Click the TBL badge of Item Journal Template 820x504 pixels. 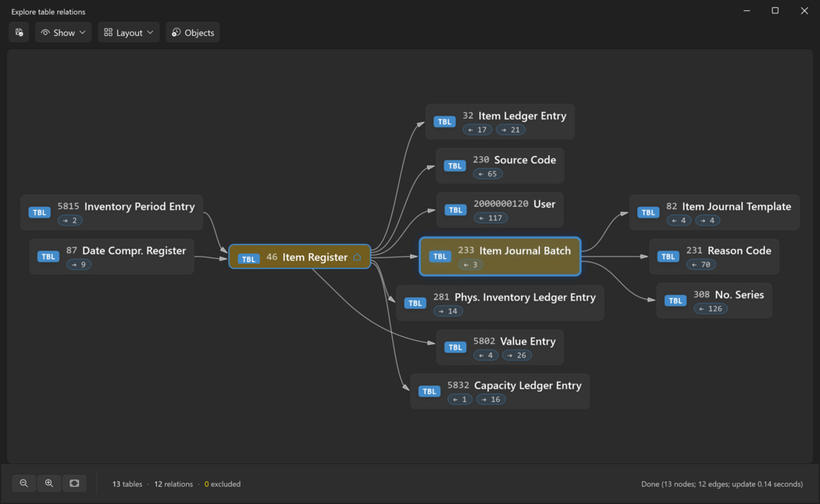coord(648,212)
